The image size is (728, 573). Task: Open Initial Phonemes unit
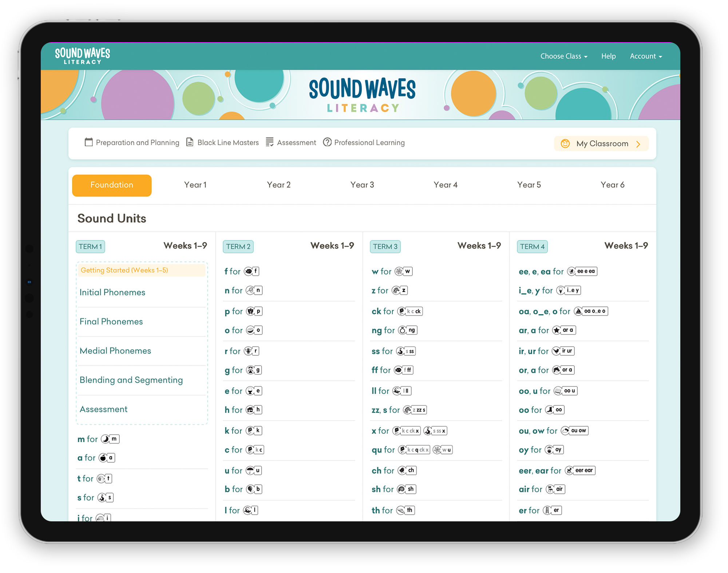pos(112,293)
